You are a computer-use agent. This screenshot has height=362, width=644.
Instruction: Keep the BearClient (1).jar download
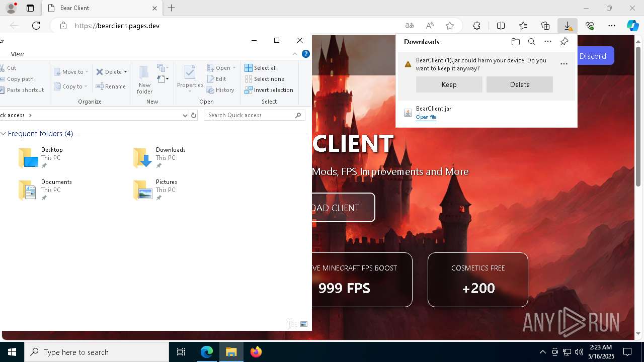449,84
